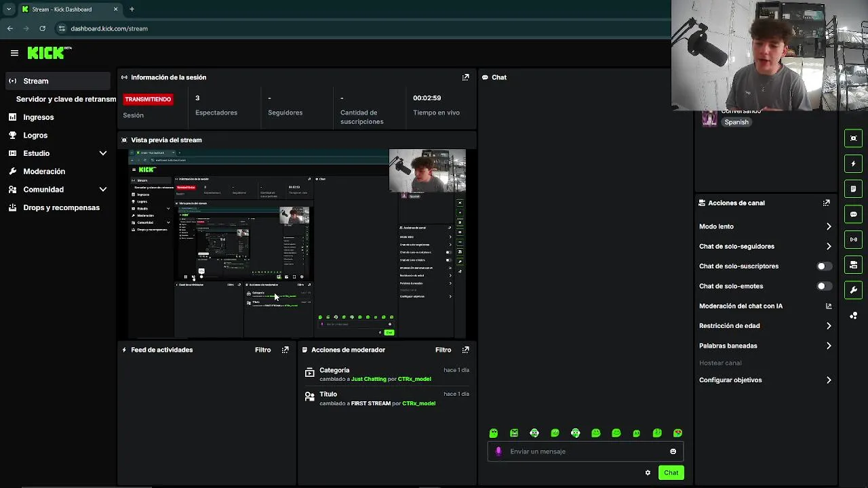This screenshot has height=488, width=868.
Task: Open the hamburger menu beside the Kick logo
Action: 14,53
